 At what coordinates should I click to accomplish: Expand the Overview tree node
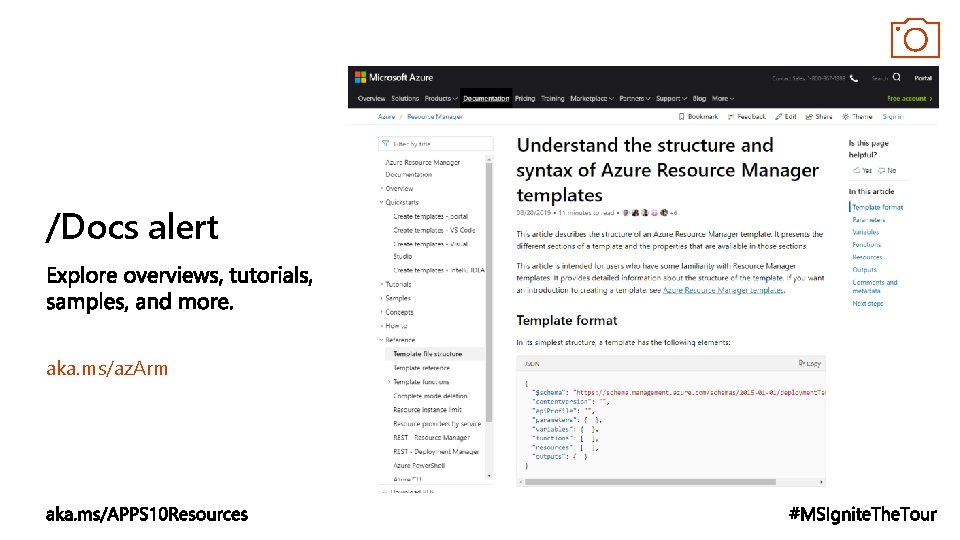pyautogui.click(x=381, y=189)
